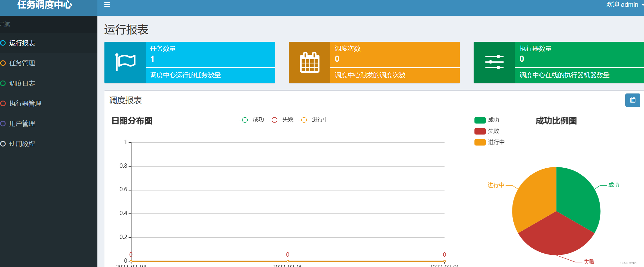
Task: Toggle 成功 series in line chart legend
Action: coord(252,120)
